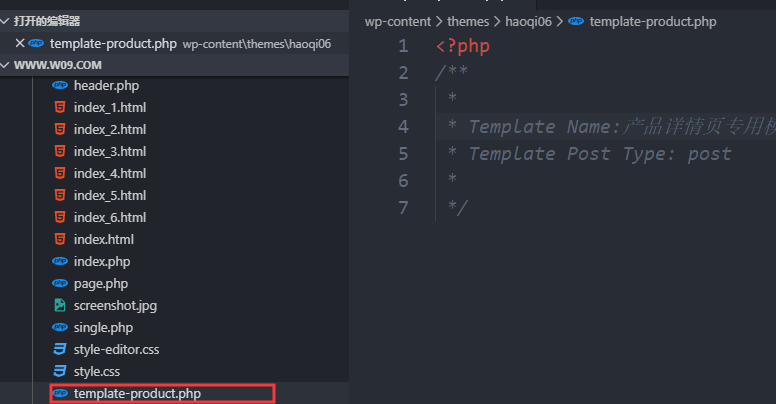Click the PHP icon beside header.php
776x404 pixels.
(x=59, y=86)
